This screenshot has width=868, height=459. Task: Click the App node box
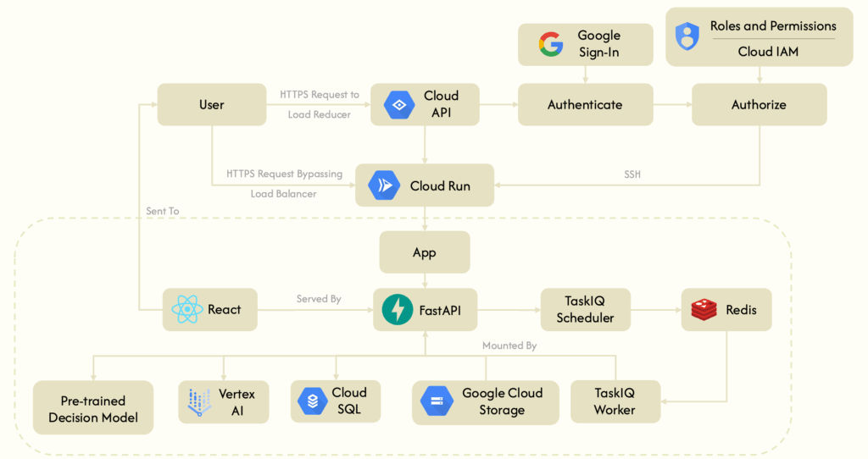424,252
